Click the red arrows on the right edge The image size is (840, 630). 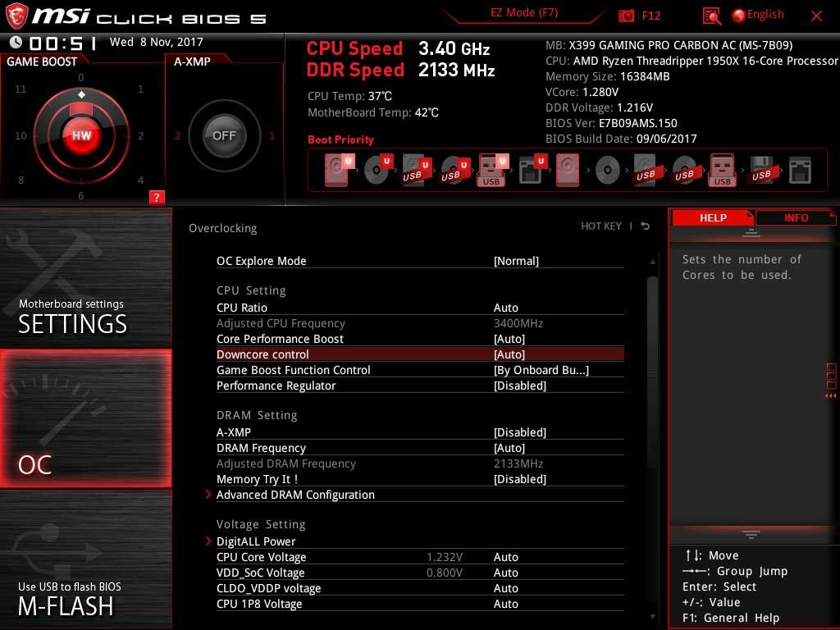click(830, 396)
